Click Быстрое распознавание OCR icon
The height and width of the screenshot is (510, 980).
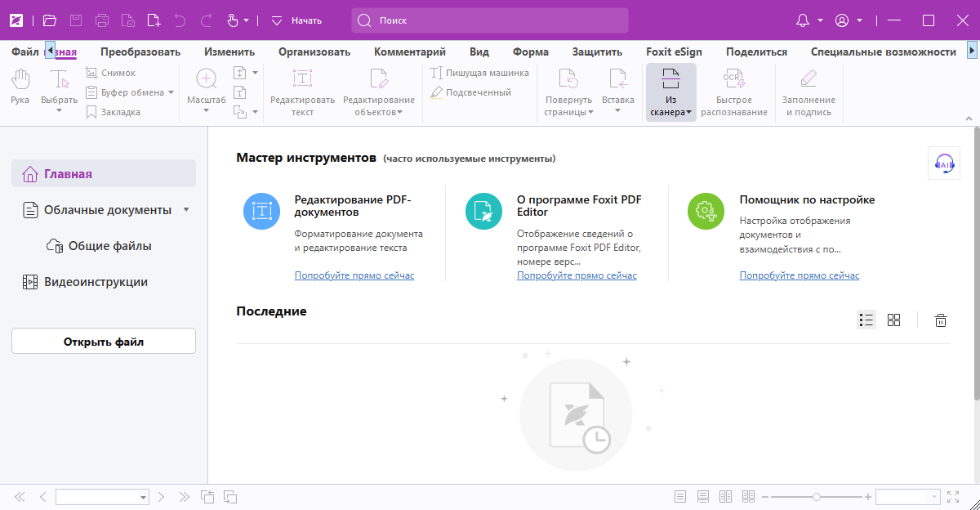(733, 92)
